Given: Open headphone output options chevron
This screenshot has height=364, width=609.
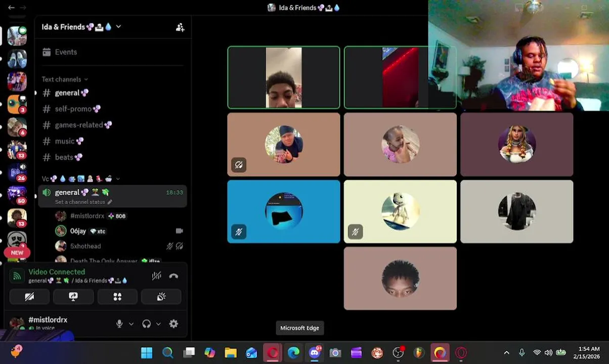Looking at the screenshot, I should [x=158, y=324].
